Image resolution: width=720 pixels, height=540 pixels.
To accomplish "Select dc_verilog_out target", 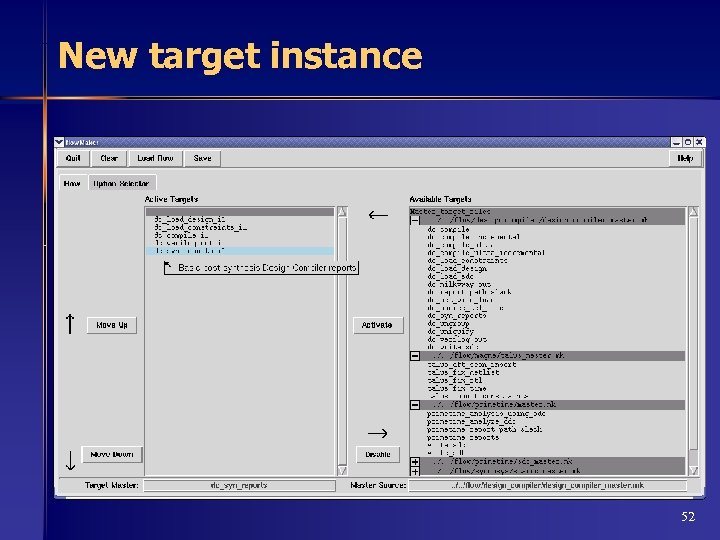I will (457, 339).
